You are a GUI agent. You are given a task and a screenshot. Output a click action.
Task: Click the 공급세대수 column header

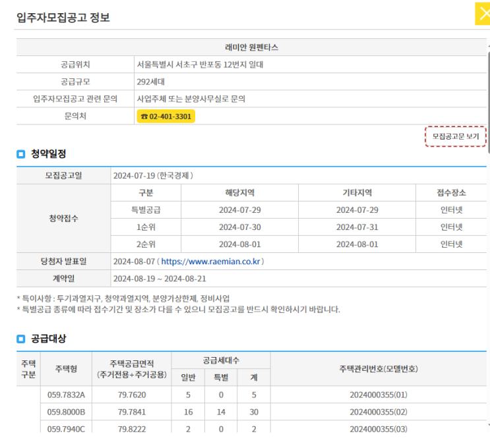pyautogui.click(x=221, y=360)
